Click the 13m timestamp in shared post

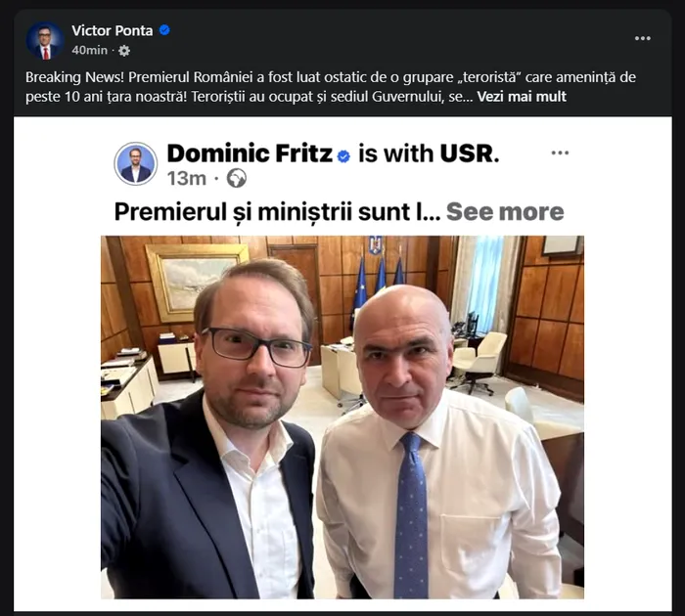click(186, 178)
